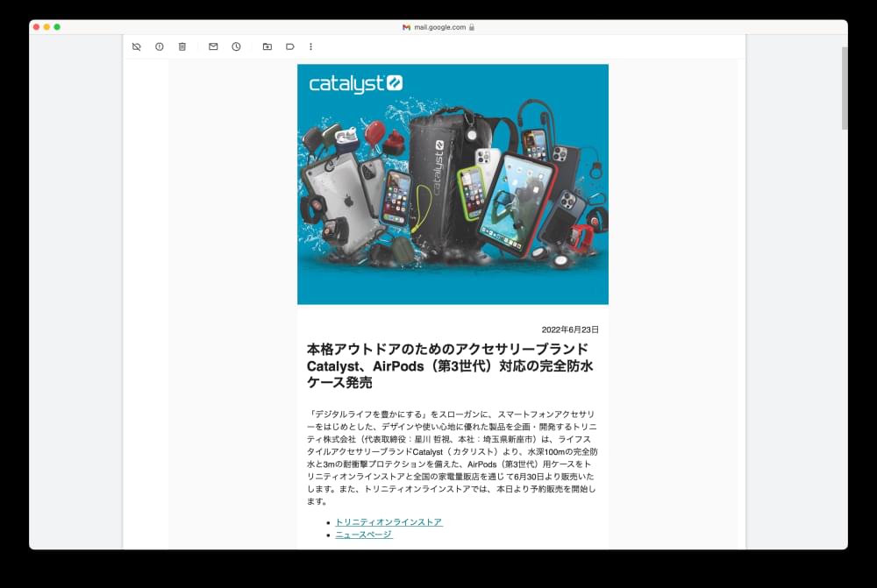Snooze the email with clock icon
The image size is (877, 588).
237,47
